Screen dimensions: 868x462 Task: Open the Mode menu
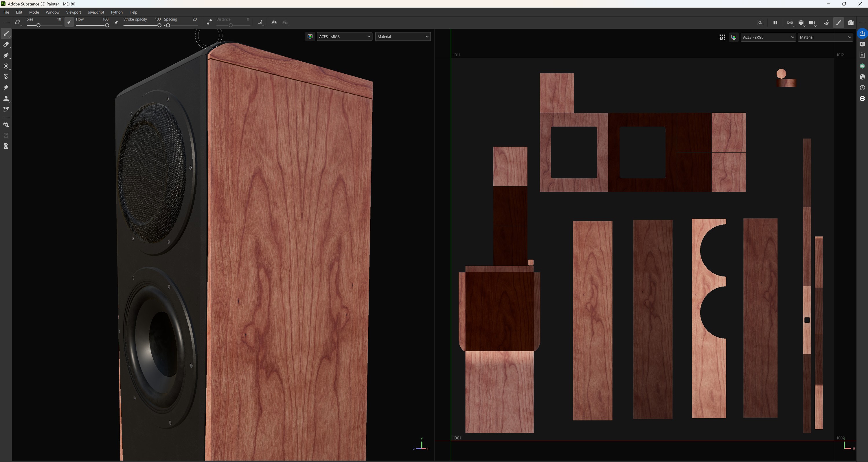point(34,12)
